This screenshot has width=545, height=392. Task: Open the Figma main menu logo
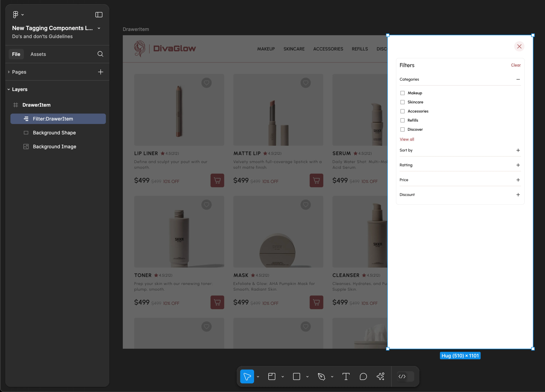pos(16,15)
